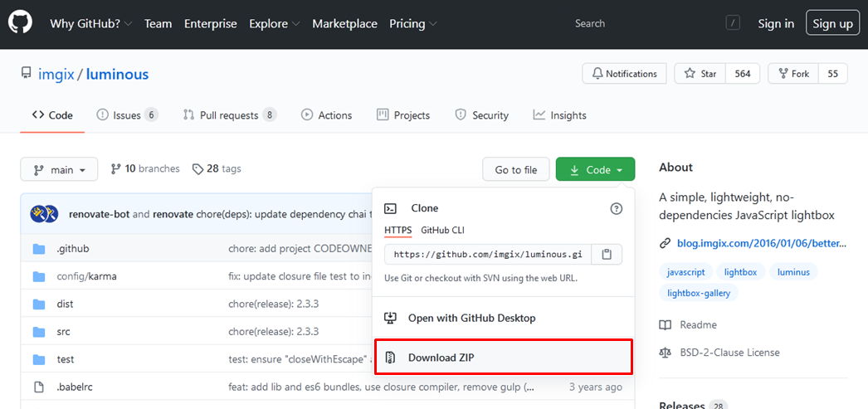The height and width of the screenshot is (409, 868).
Task: Click the Clone help question mark icon
Action: click(x=616, y=209)
